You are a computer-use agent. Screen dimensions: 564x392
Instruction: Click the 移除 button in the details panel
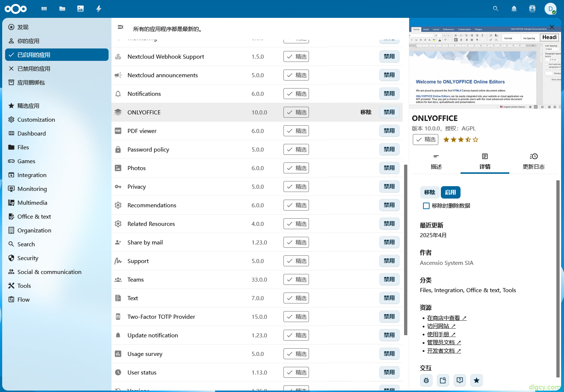tap(430, 192)
